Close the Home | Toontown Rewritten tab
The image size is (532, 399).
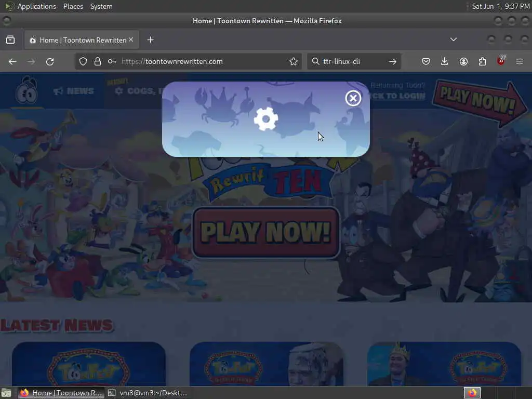pyautogui.click(x=131, y=39)
